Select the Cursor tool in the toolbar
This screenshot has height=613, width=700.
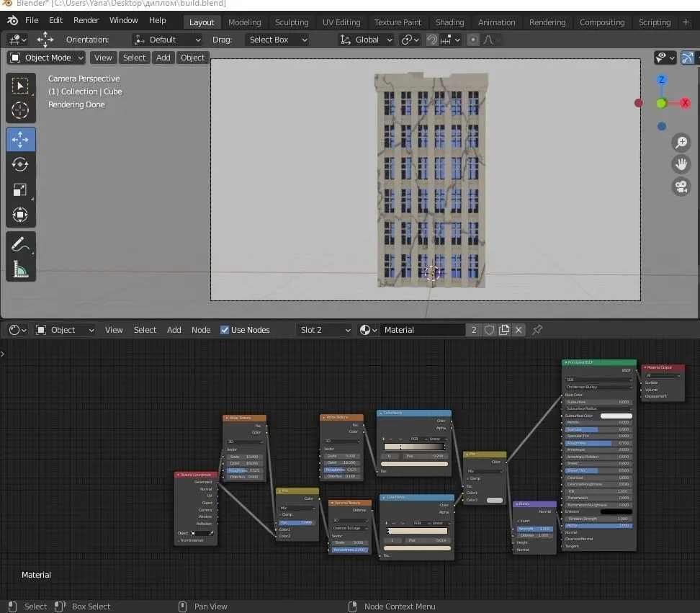[x=20, y=110]
